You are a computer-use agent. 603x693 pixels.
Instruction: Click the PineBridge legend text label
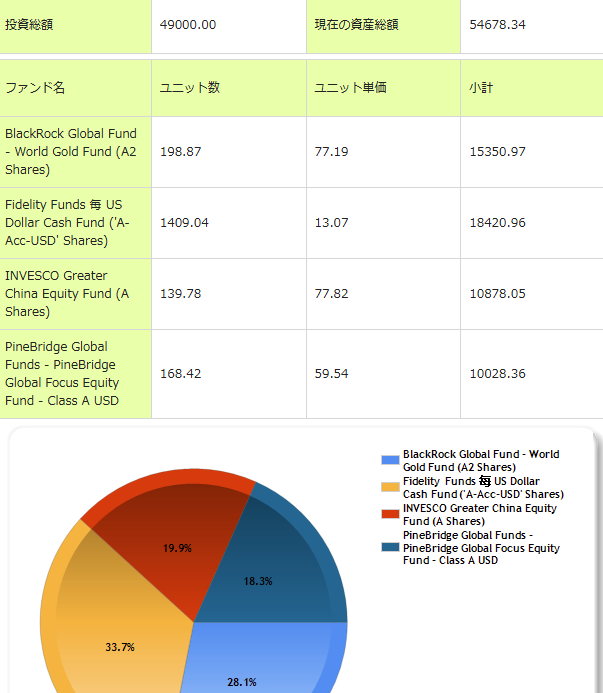click(x=481, y=548)
